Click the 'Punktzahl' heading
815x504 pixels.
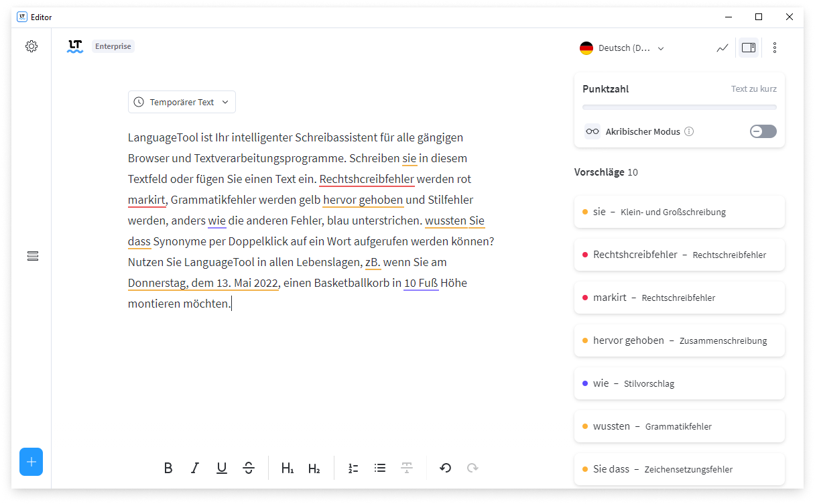point(605,88)
